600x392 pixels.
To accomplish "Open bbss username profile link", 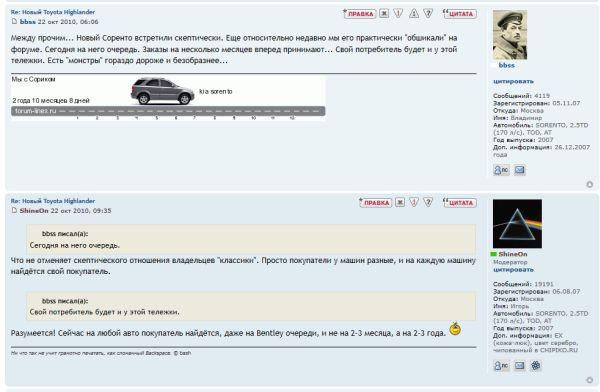I will click(506, 65).
